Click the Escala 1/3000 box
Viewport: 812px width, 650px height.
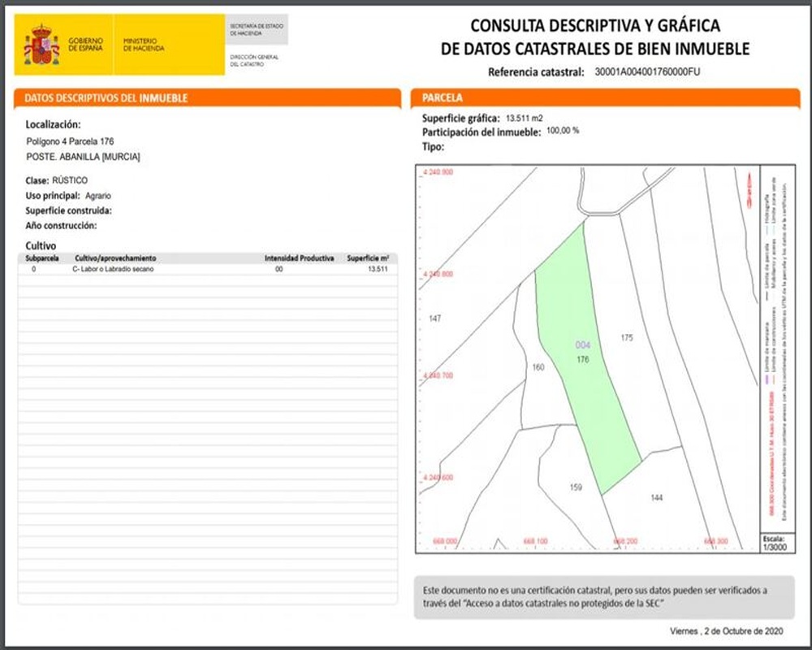pos(777,544)
